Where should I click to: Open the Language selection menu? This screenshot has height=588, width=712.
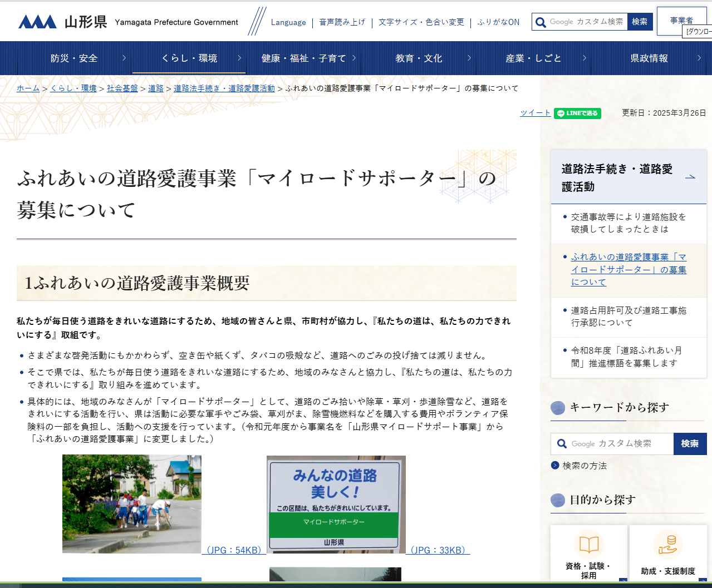(x=288, y=22)
